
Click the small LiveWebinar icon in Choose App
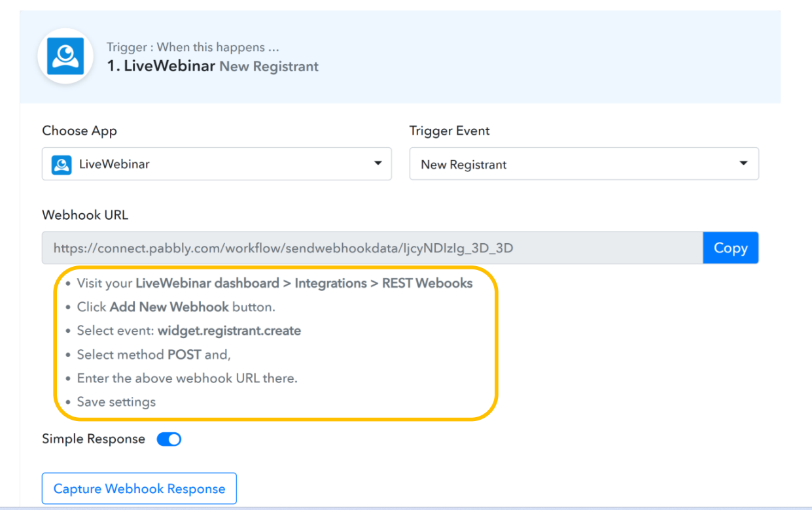pyautogui.click(x=62, y=164)
